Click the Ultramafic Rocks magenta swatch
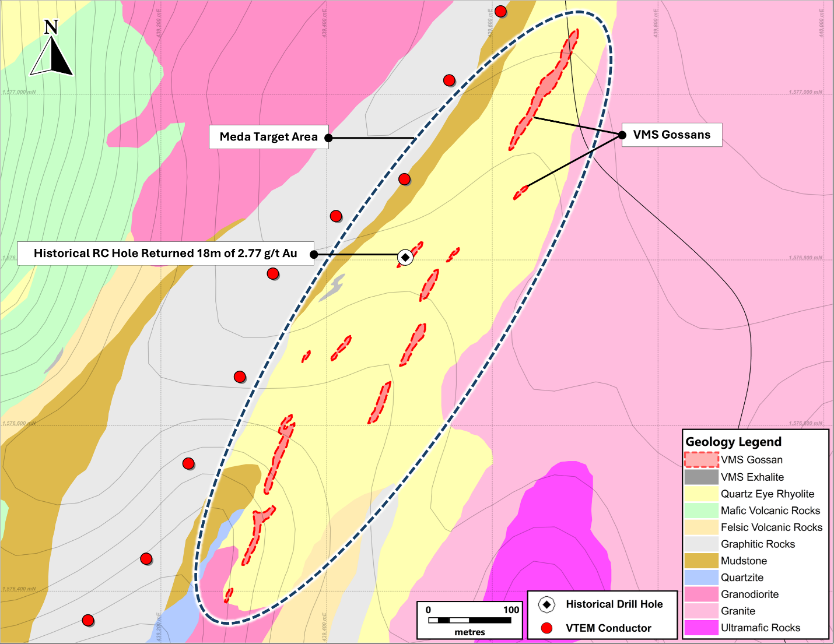Viewport: 834px width, 644px height. click(702, 628)
